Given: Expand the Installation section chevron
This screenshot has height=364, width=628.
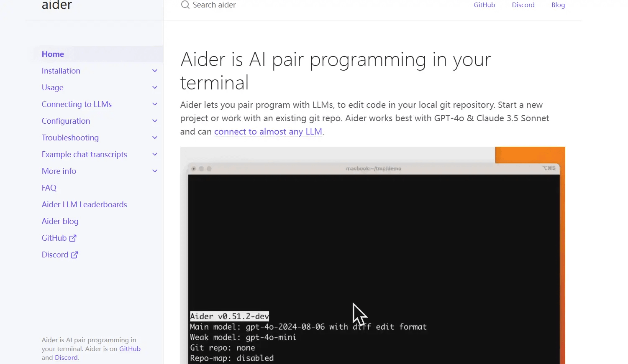Looking at the screenshot, I should coord(155,71).
